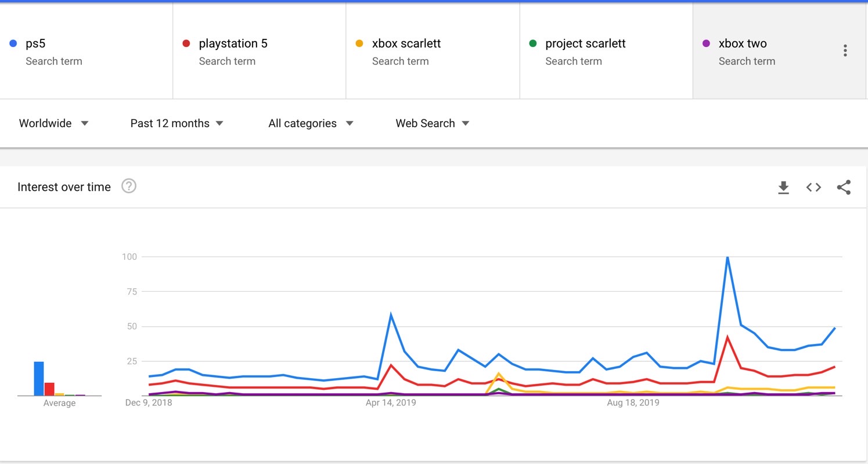Share the Interest over time chart
This screenshot has height=464, width=868.
[844, 187]
